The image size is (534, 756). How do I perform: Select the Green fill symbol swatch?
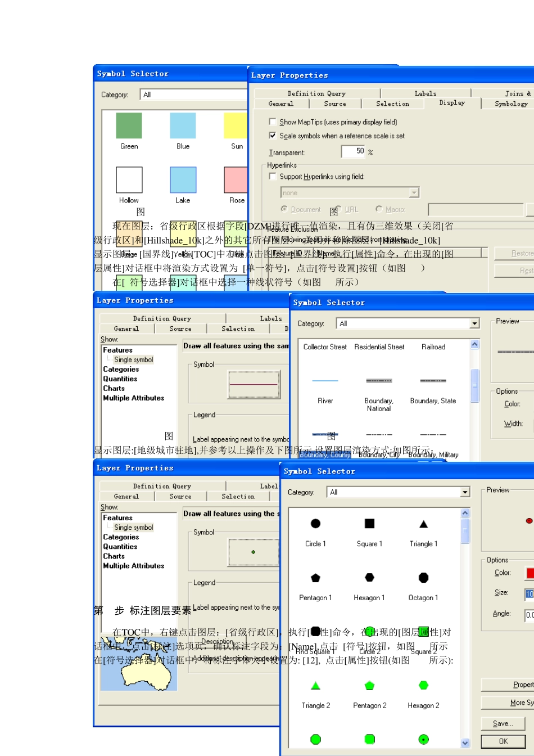[x=129, y=125]
